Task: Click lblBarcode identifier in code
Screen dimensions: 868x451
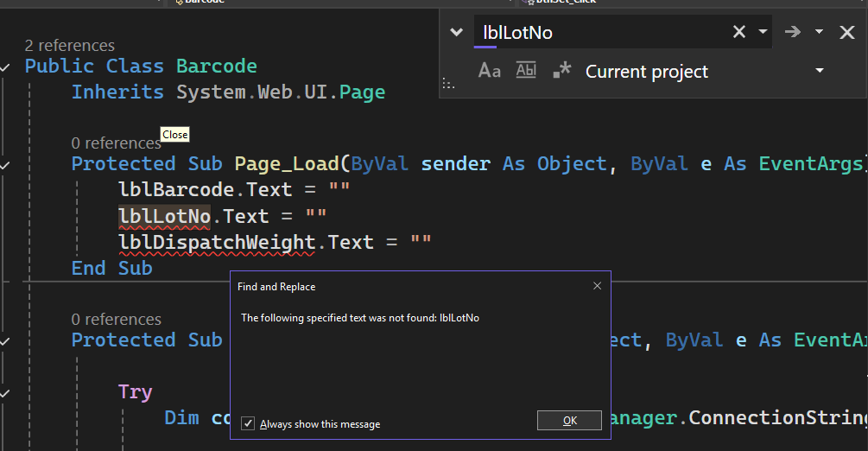Action: pyautogui.click(x=176, y=189)
